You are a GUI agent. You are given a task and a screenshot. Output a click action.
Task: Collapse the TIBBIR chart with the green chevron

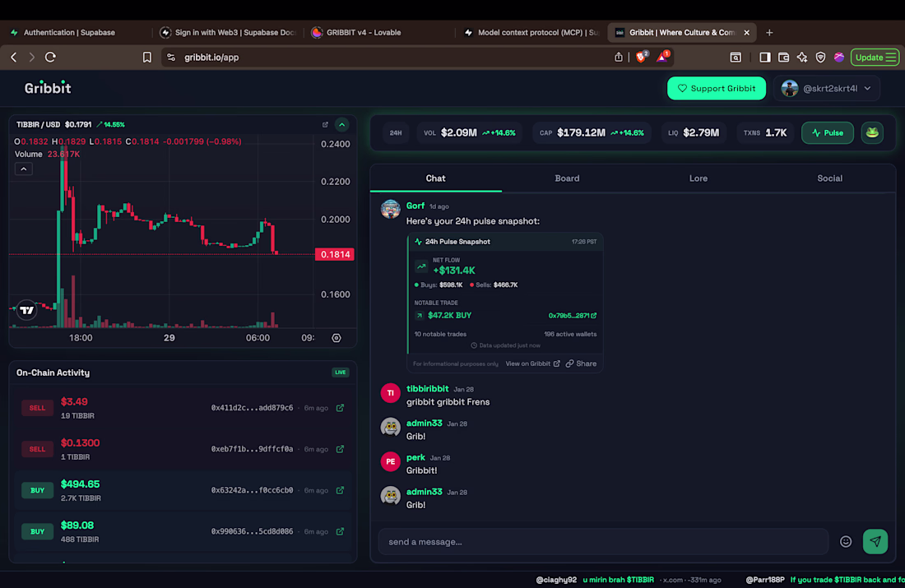coord(341,125)
